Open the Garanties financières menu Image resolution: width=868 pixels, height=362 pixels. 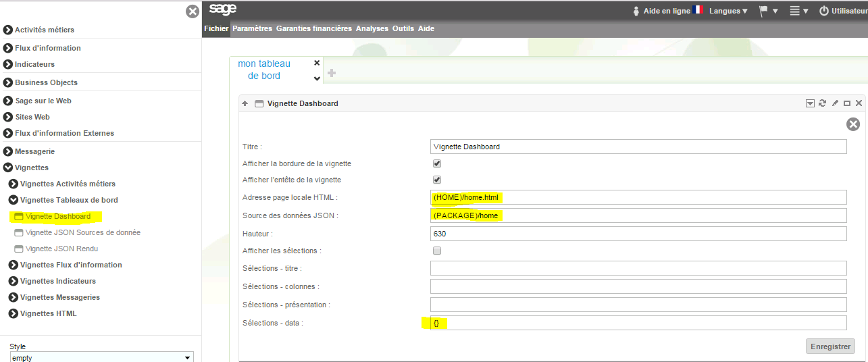(x=314, y=28)
